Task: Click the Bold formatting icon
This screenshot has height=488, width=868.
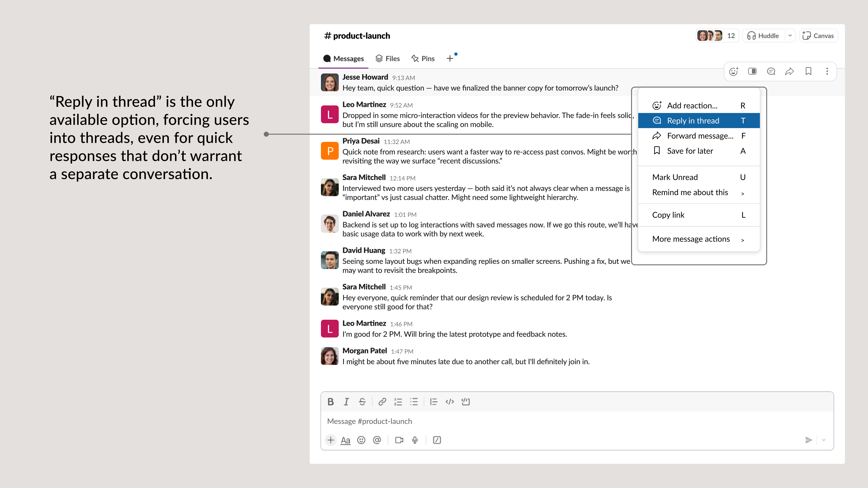Action: (330, 401)
